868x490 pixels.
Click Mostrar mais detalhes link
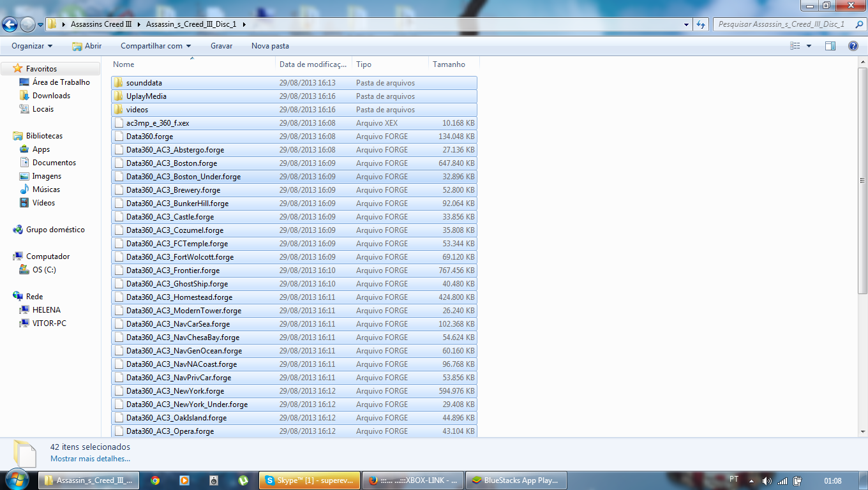coord(90,458)
